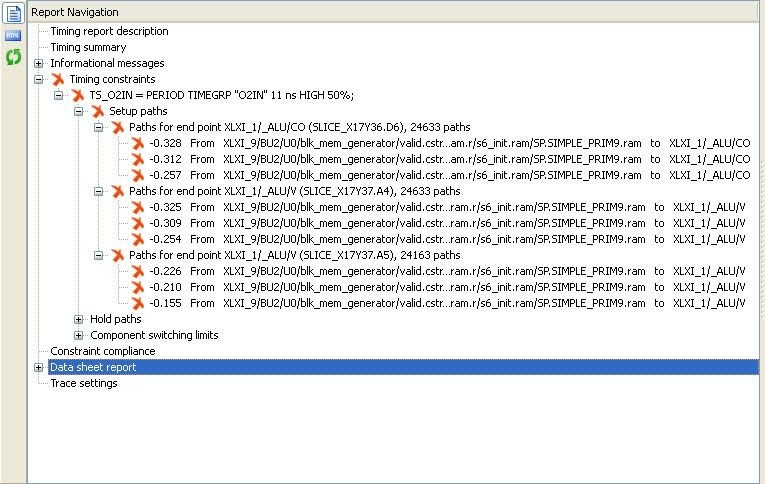
Task: Click the text report document icon
Action: coord(14,13)
